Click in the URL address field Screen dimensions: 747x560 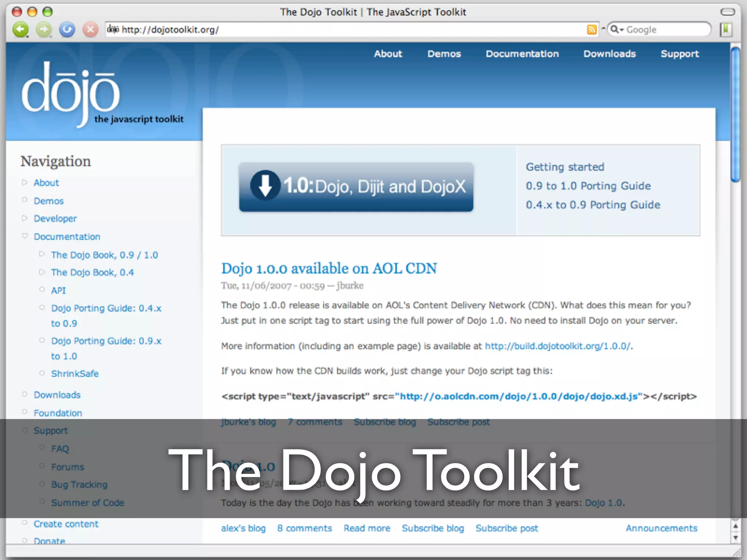tap(352, 30)
